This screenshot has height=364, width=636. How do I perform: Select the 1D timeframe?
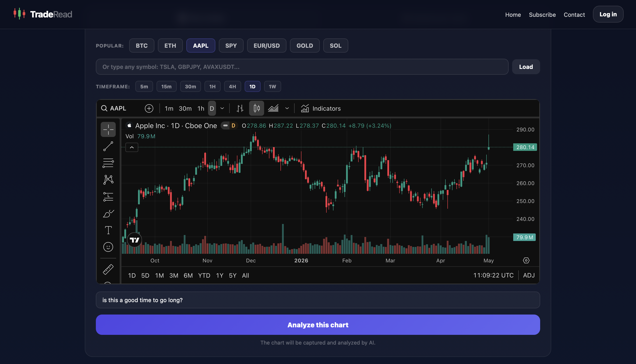coord(252,87)
